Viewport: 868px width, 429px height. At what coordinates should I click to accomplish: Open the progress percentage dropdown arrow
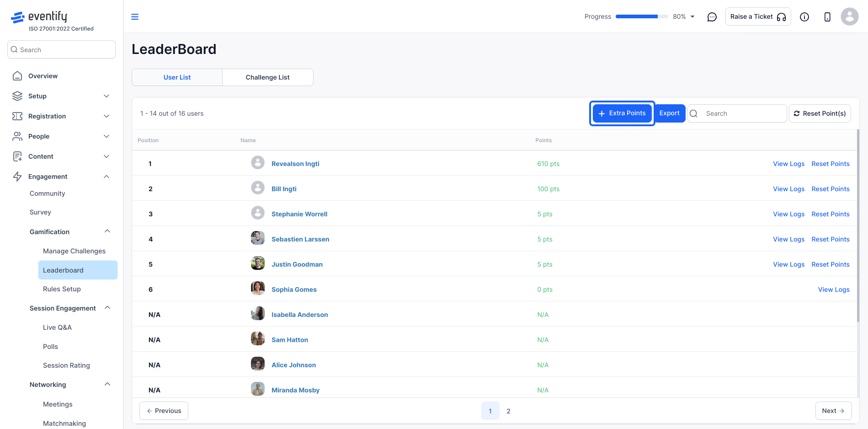[x=692, y=16]
